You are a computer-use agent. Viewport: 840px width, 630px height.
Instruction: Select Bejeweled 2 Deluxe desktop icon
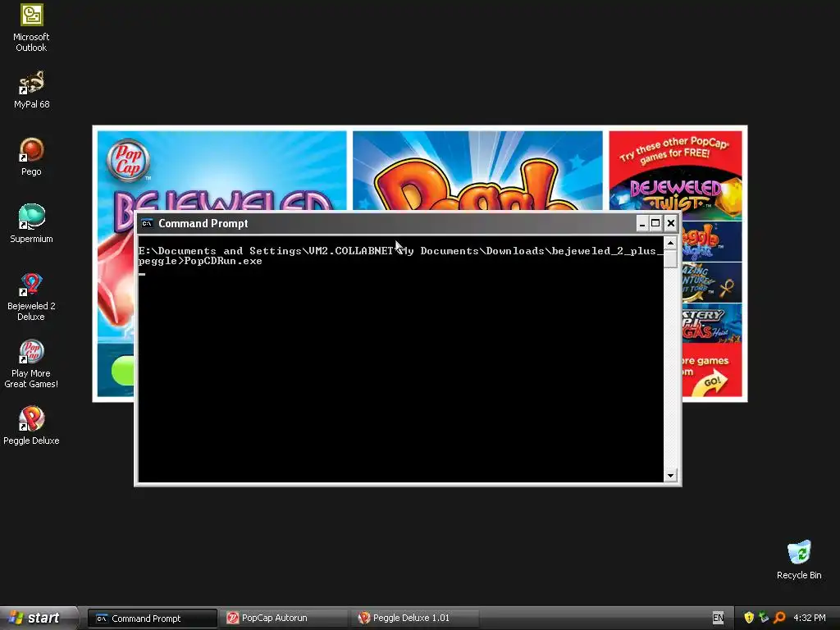click(x=31, y=297)
